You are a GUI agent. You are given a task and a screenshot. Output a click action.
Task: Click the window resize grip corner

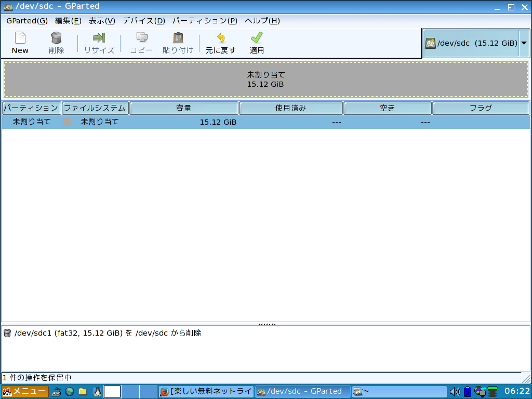click(x=526, y=378)
